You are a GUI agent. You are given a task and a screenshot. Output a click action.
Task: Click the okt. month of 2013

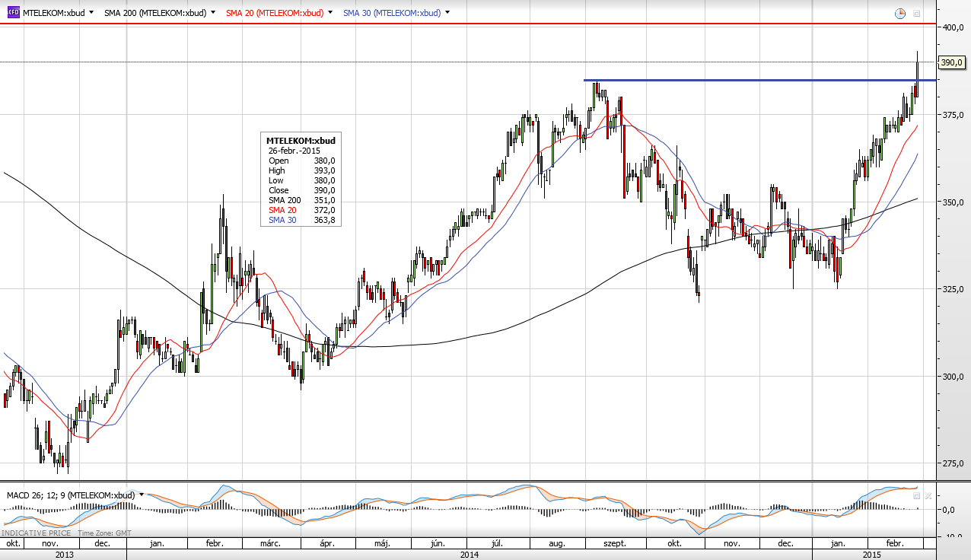coord(13,544)
